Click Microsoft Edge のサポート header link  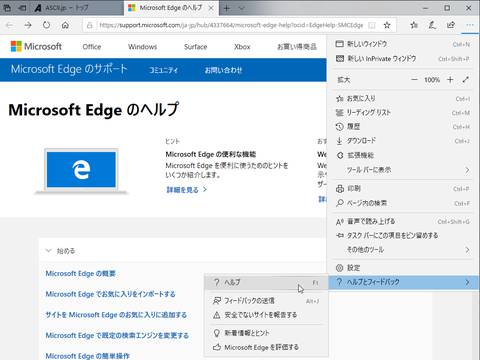pos(69,69)
